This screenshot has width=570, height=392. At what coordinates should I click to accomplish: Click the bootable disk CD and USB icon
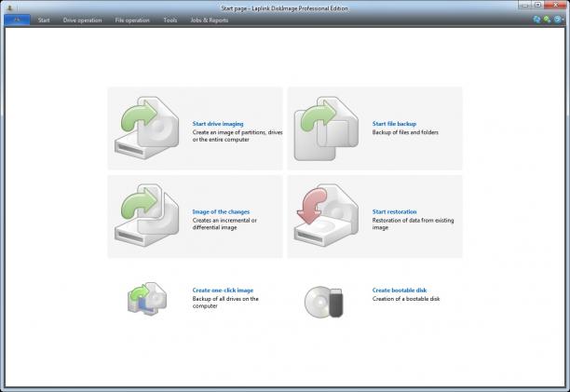click(323, 302)
